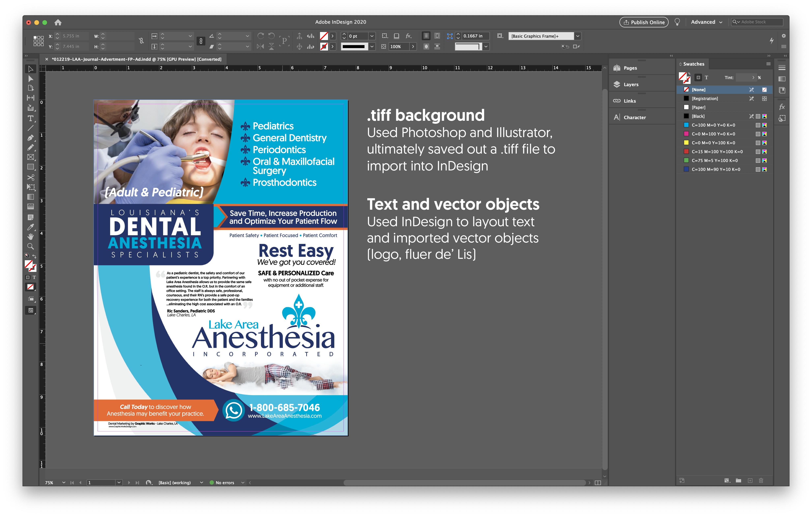Open the preflight profile Basic working dropdown

tap(201, 483)
